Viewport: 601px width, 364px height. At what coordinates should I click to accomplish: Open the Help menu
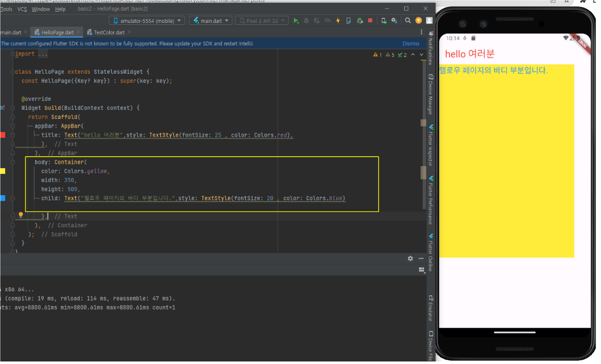pos(61,9)
